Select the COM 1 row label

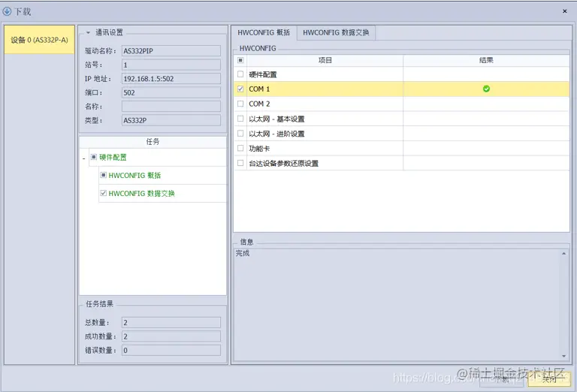[259, 89]
